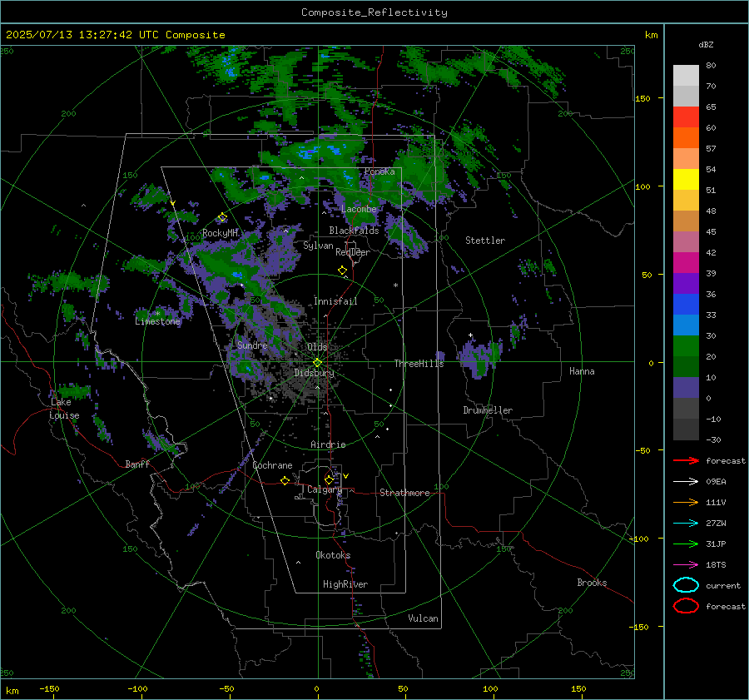Select the dark green 20-10 dBZ swatch

point(686,367)
